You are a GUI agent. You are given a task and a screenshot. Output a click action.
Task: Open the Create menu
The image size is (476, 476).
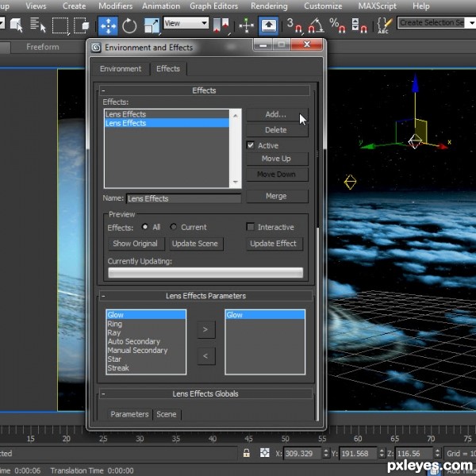point(74,6)
